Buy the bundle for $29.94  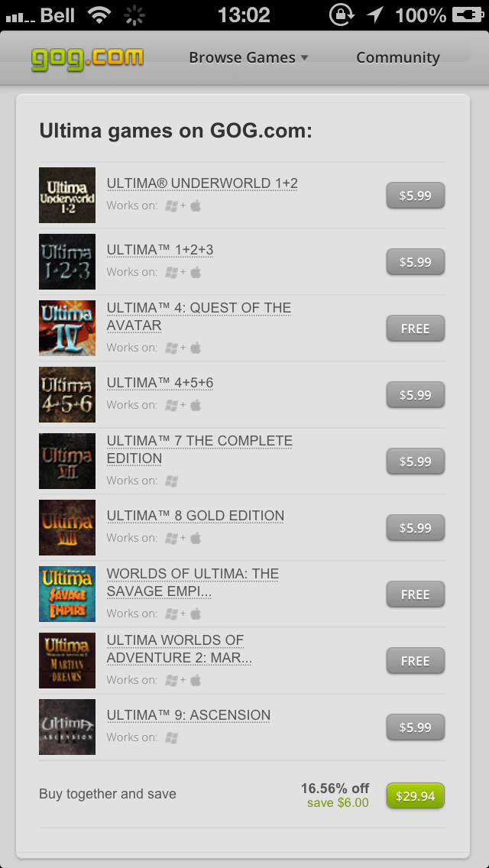(416, 797)
